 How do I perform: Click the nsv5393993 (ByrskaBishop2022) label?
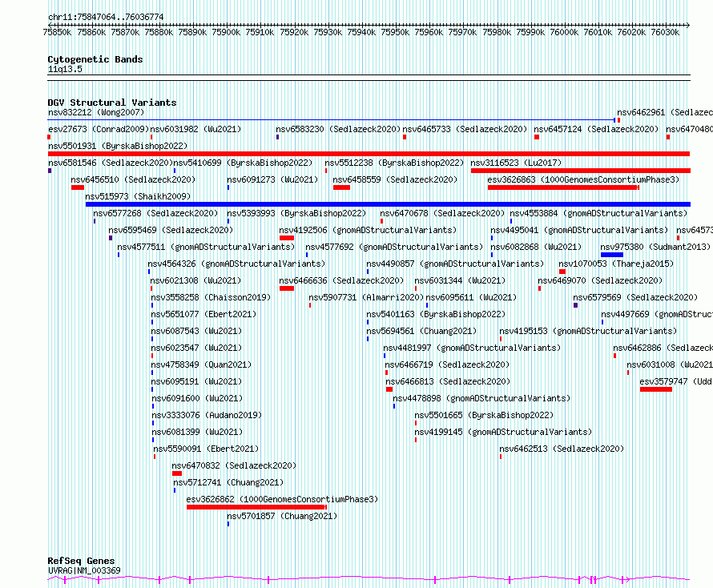coord(296,213)
